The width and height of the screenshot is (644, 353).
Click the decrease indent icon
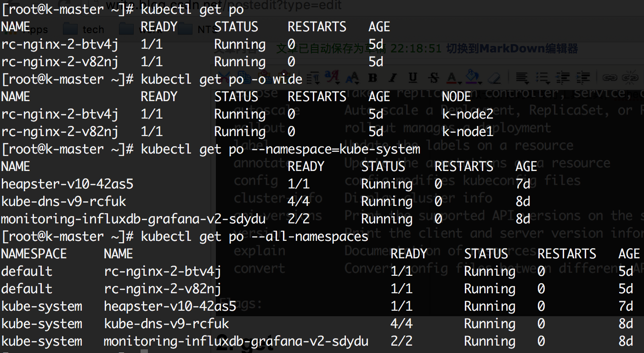click(x=563, y=78)
